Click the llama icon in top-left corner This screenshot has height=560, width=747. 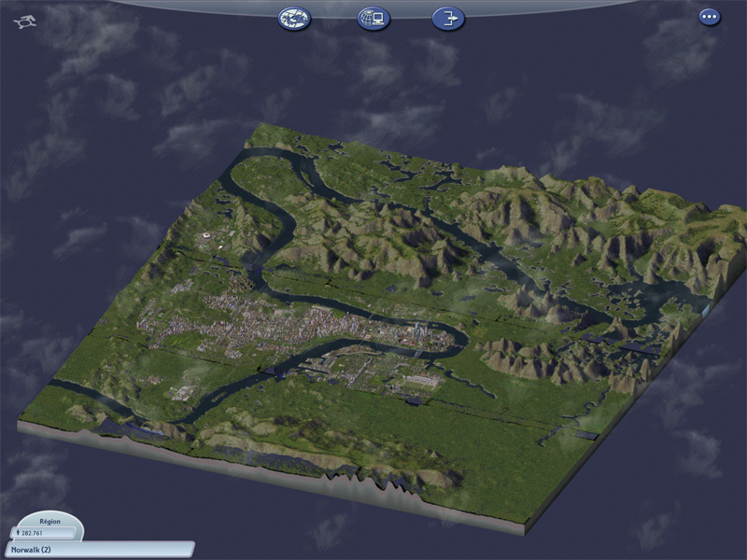coord(24,21)
